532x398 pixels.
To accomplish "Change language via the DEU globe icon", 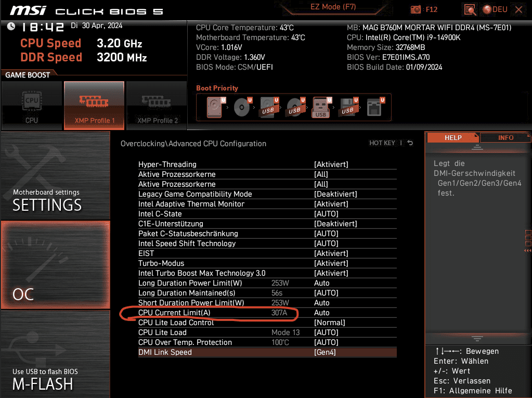I will pos(495,9).
